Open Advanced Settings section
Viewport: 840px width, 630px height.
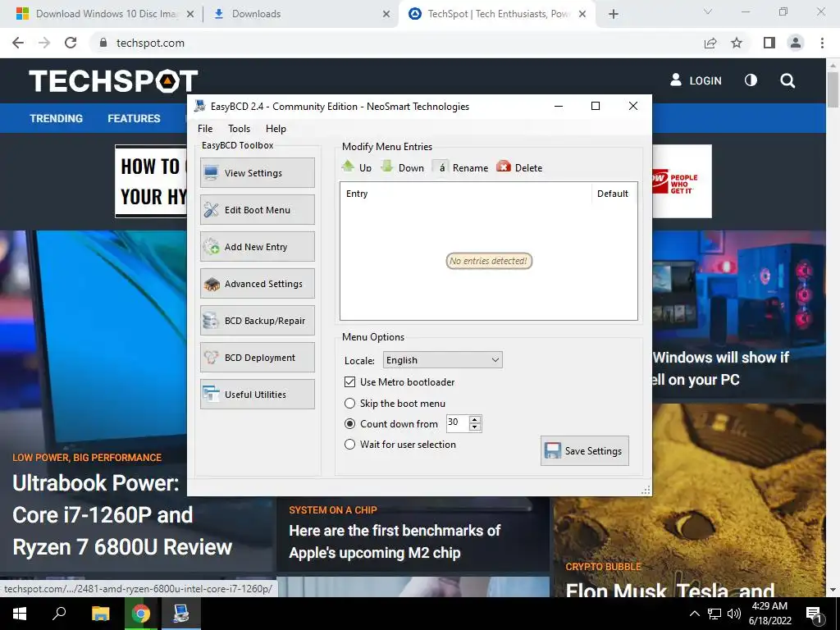(257, 283)
